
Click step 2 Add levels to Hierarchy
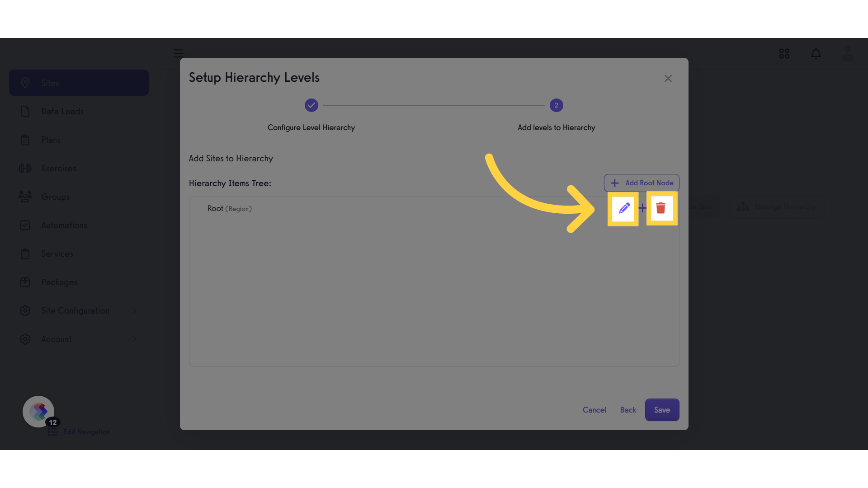point(557,105)
